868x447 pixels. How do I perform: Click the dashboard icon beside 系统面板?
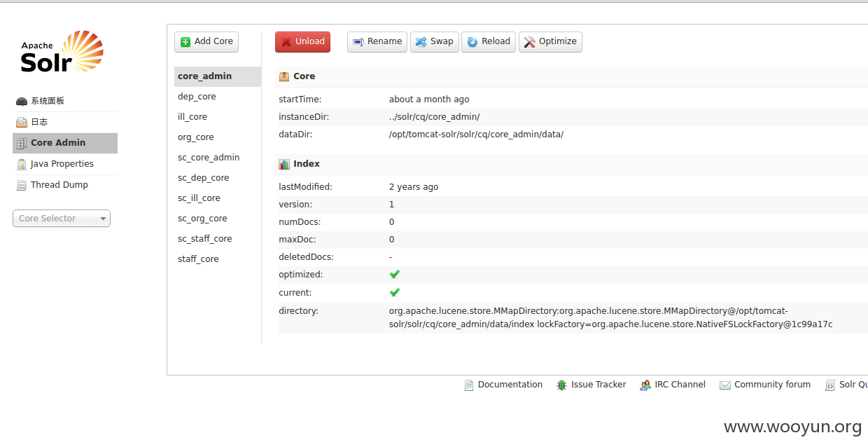pos(22,102)
